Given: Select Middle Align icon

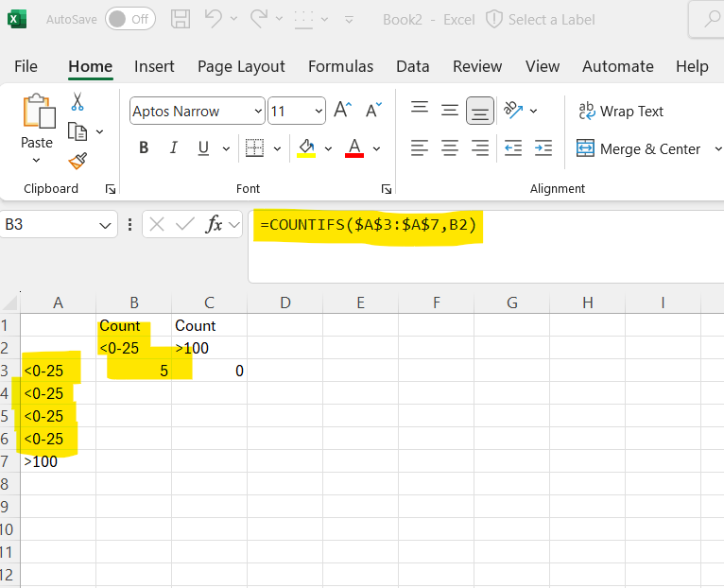Looking at the screenshot, I should coord(449,110).
